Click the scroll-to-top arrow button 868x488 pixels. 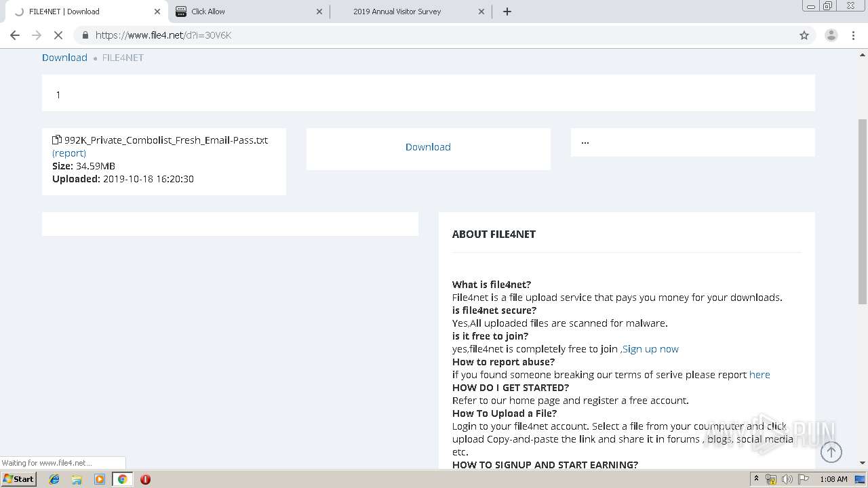pyautogui.click(x=831, y=452)
